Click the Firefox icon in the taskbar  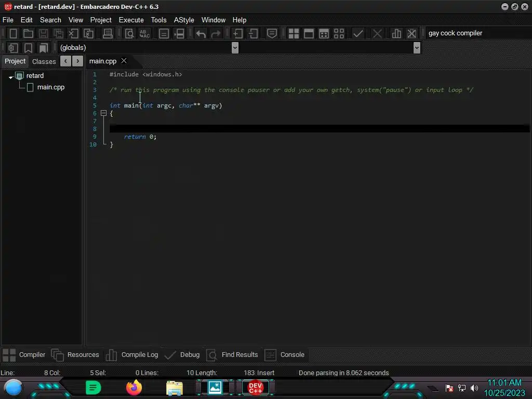pos(134,388)
